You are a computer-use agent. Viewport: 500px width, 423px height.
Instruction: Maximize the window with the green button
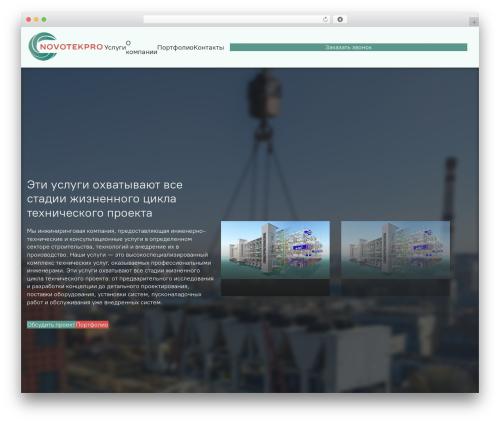pos(44,19)
